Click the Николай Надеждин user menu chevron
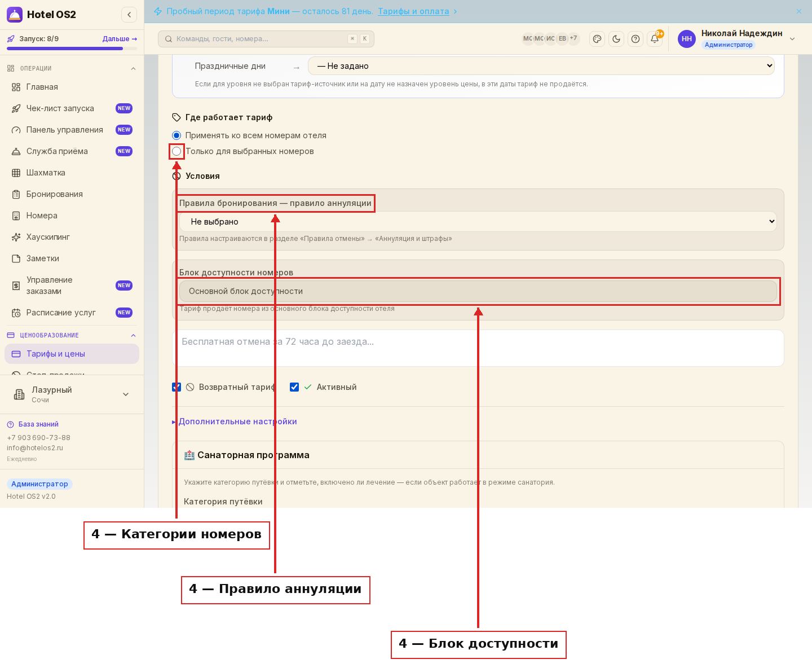The height and width of the screenshot is (672, 812). coord(792,39)
